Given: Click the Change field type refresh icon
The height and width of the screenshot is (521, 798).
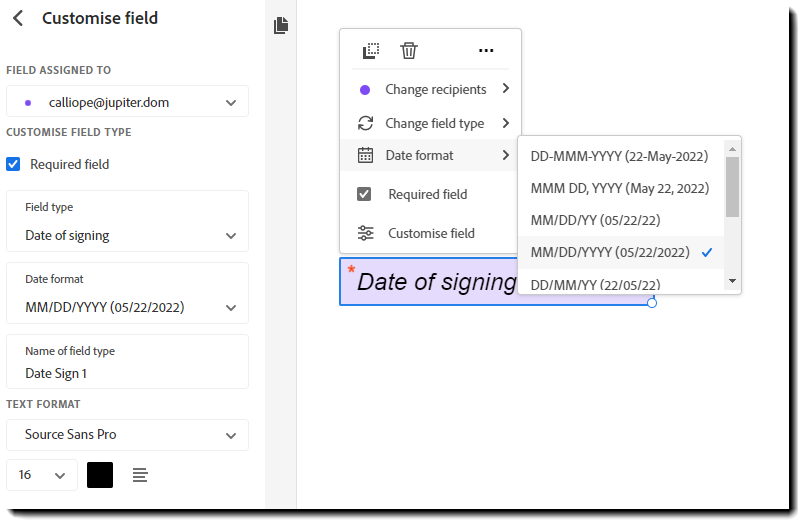Looking at the screenshot, I should click(x=366, y=123).
